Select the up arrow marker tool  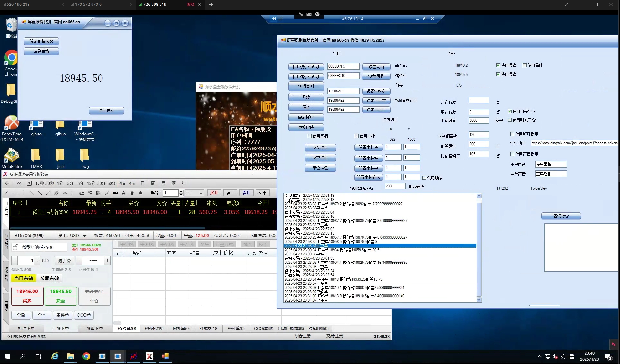132,193
